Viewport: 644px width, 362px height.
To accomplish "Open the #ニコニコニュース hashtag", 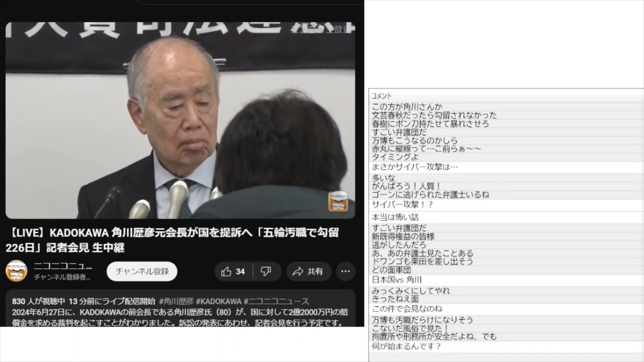I will pos(276,301).
